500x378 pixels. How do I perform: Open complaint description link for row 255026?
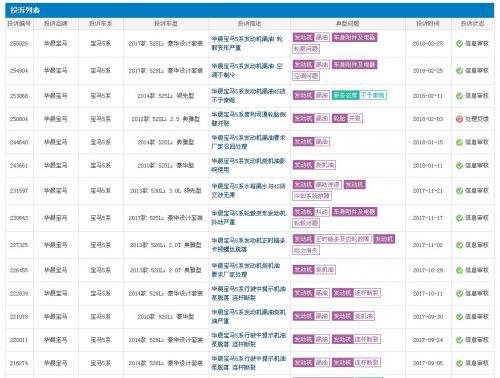[x=247, y=43]
